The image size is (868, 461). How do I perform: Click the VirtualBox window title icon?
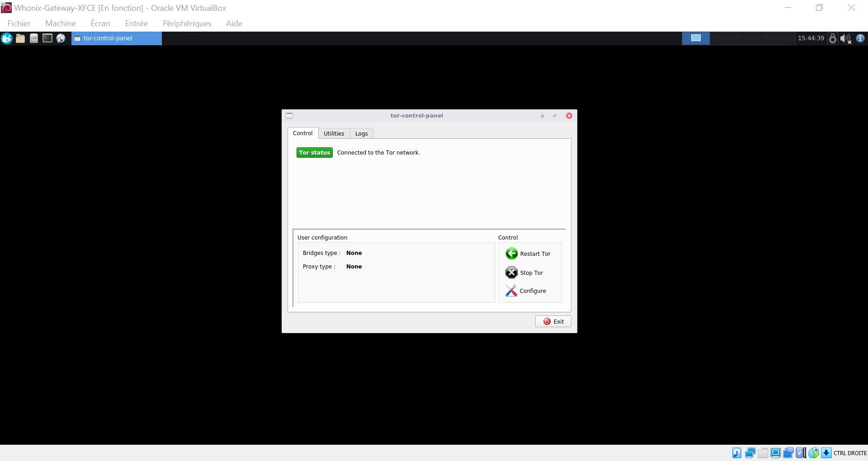tap(6, 8)
